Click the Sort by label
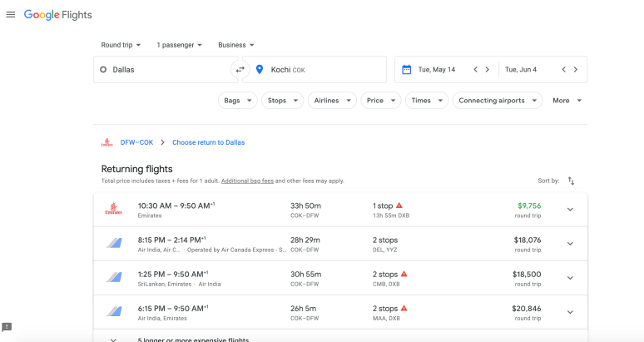644x342 pixels. pos(548,181)
